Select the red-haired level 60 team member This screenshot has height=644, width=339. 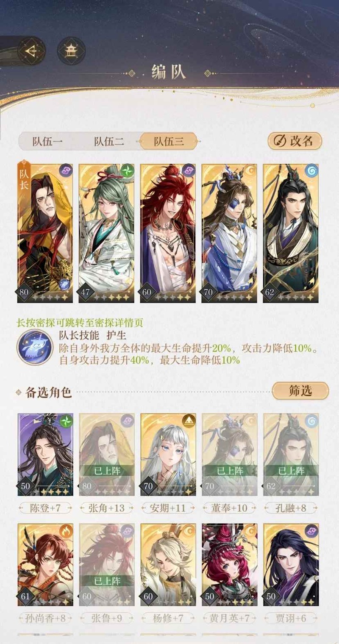168,233
